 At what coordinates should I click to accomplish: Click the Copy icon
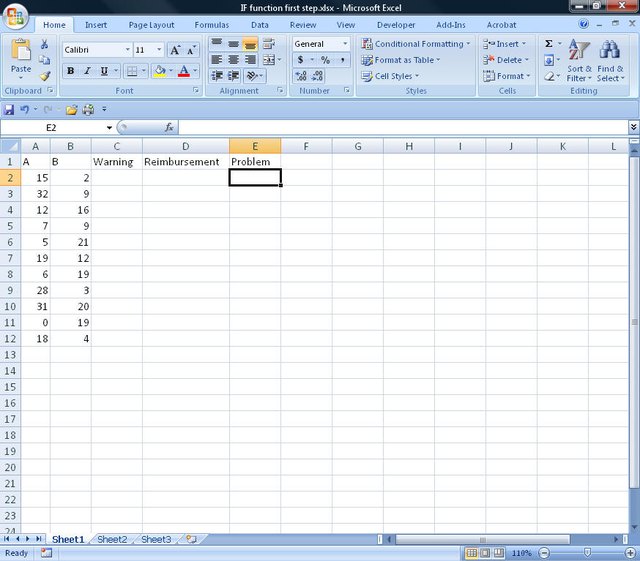tap(44, 60)
